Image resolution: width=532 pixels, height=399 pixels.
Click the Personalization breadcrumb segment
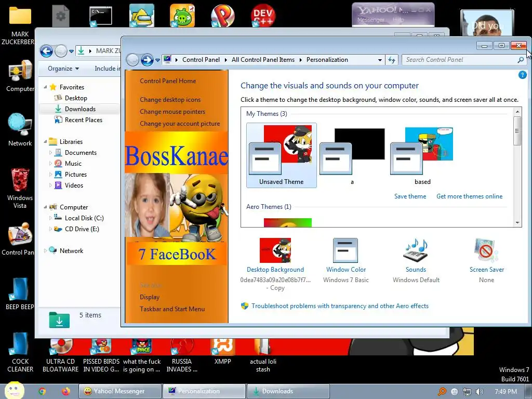pyautogui.click(x=327, y=60)
